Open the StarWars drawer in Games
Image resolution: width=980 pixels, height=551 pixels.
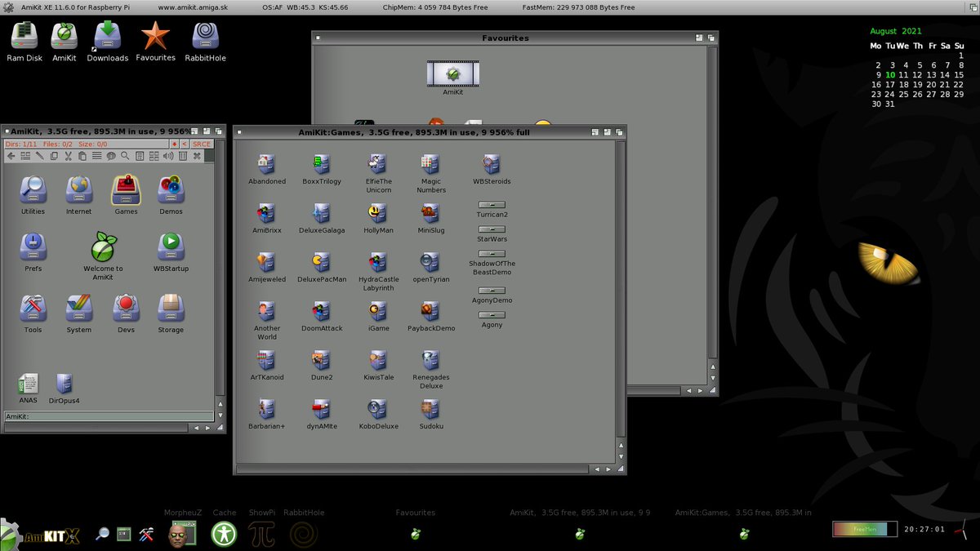(x=492, y=234)
